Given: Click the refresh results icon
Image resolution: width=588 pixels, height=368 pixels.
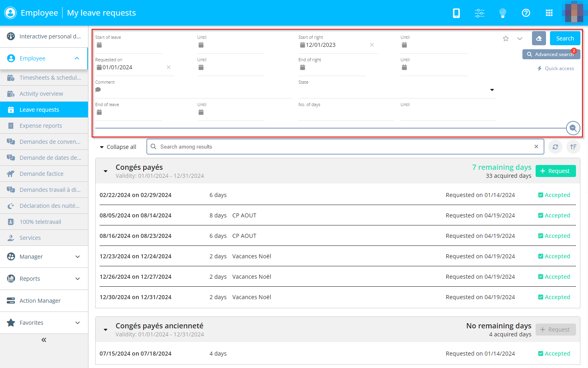Looking at the screenshot, I should pos(555,147).
